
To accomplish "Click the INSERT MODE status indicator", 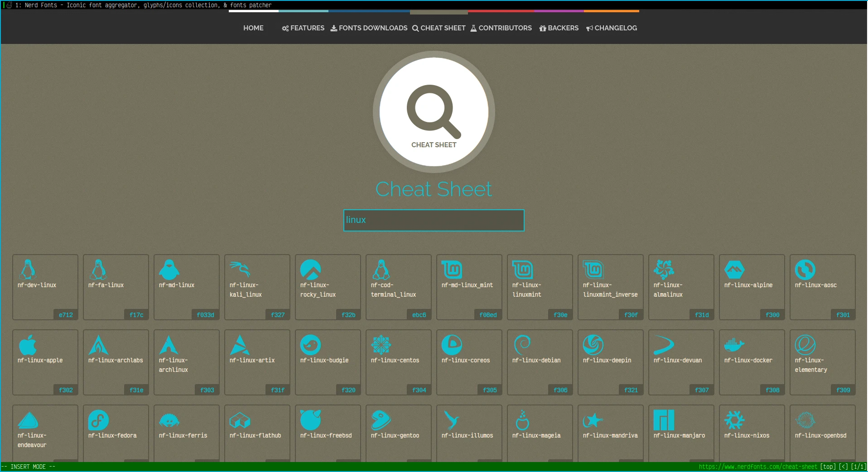I will pyautogui.click(x=28, y=467).
